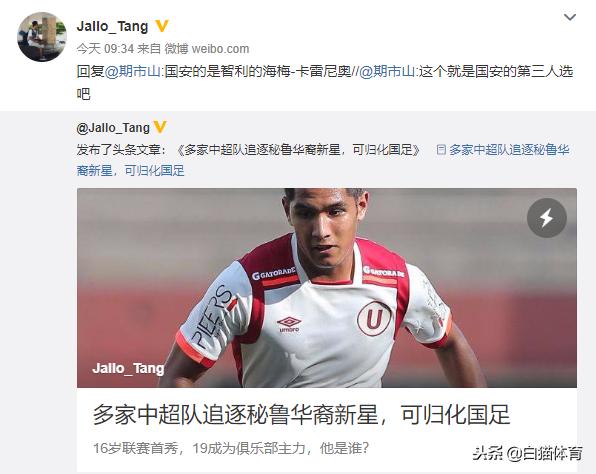Open the second @期市山 mention after slashes
596x474 pixels.
pos(387,71)
